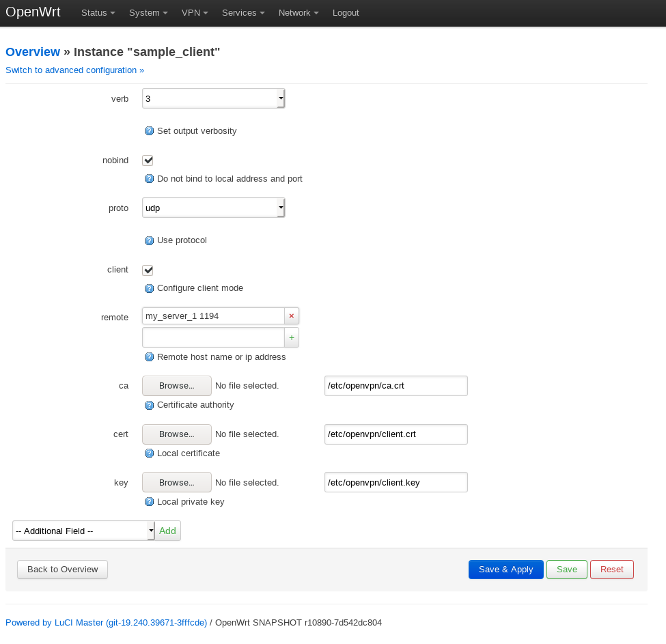Click help icon beside 'Set output verbosity'
The width and height of the screenshot is (666, 644).
(149, 131)
